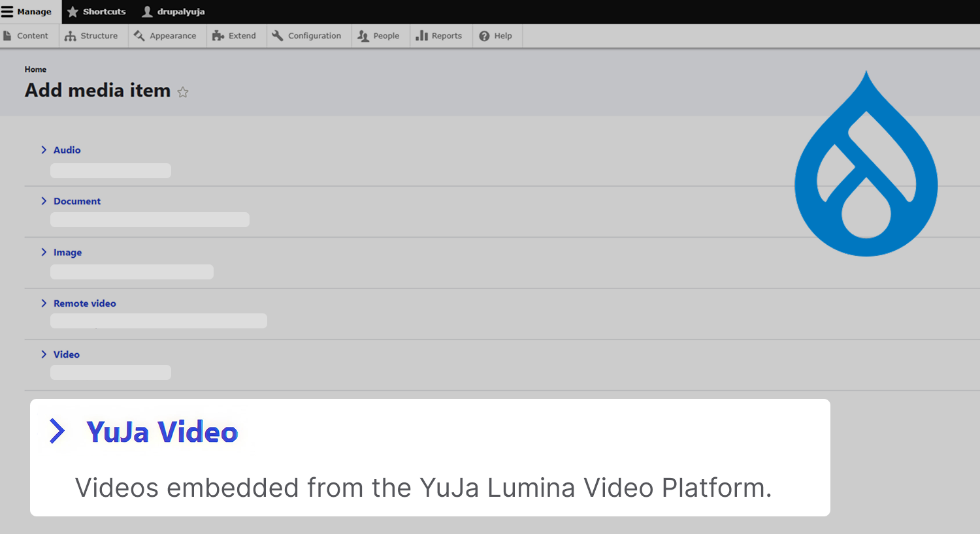Toggle the Manage hamburger menu
This screenshot has width=980, height=534.
click(x=7, y=12)
